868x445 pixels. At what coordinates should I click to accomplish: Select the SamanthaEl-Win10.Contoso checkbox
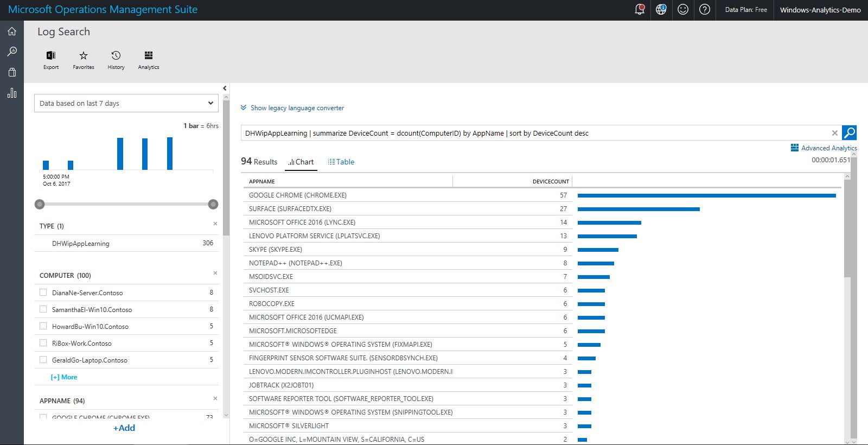(x=43, y=309)
